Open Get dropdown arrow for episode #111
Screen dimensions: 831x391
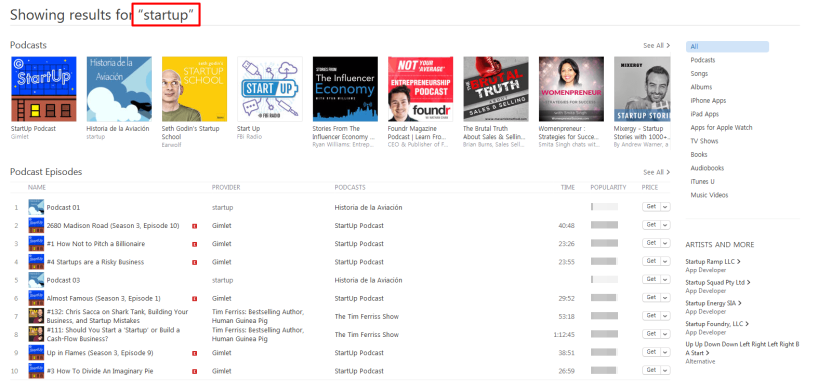tap(665, 334)
